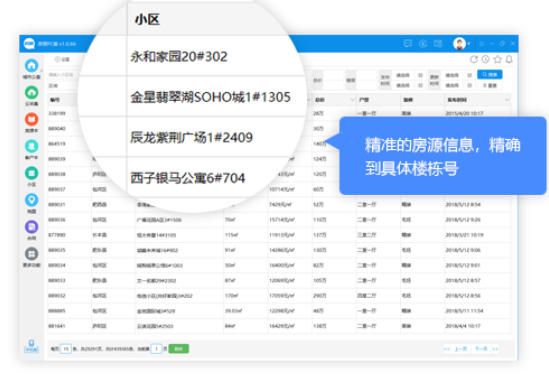Image resolution: width=549 pixels, height=378 pixels.
Task: Select the row with 三室二厅
Action: coord(279,235)
